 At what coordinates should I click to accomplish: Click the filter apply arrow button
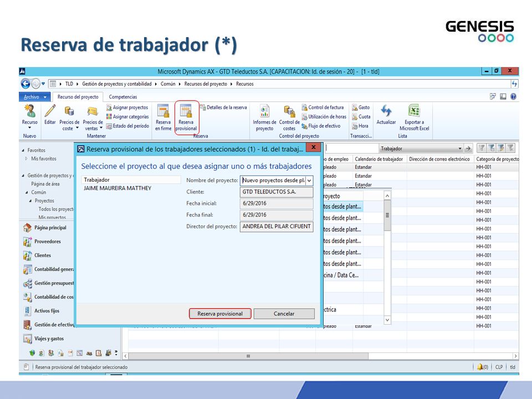click(468, 149)
